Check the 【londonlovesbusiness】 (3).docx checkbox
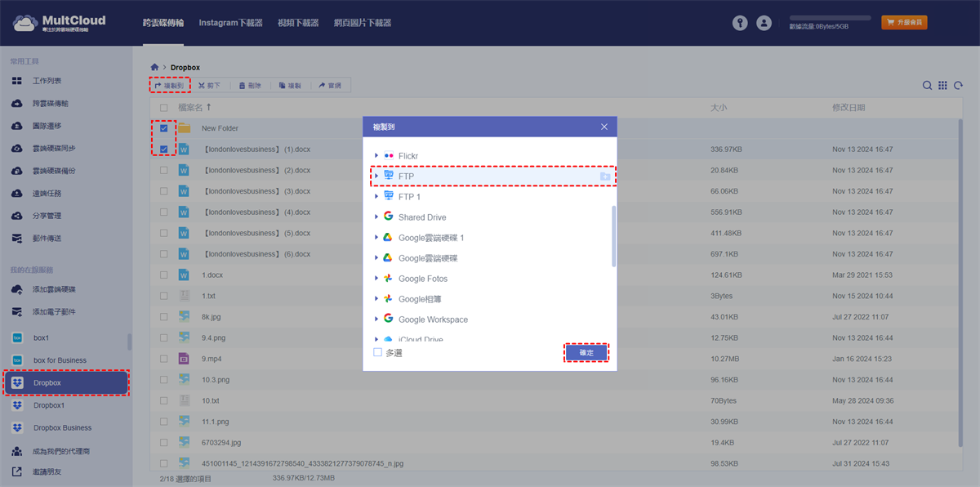The image size is (980, 487). click(x=164, y=191)
